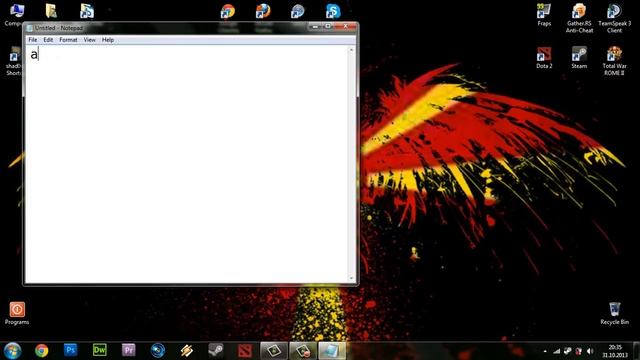This screenshot has height=360, width=640.
Task: Select the Skype shortcut on the desktop
Action: point(333,11)
